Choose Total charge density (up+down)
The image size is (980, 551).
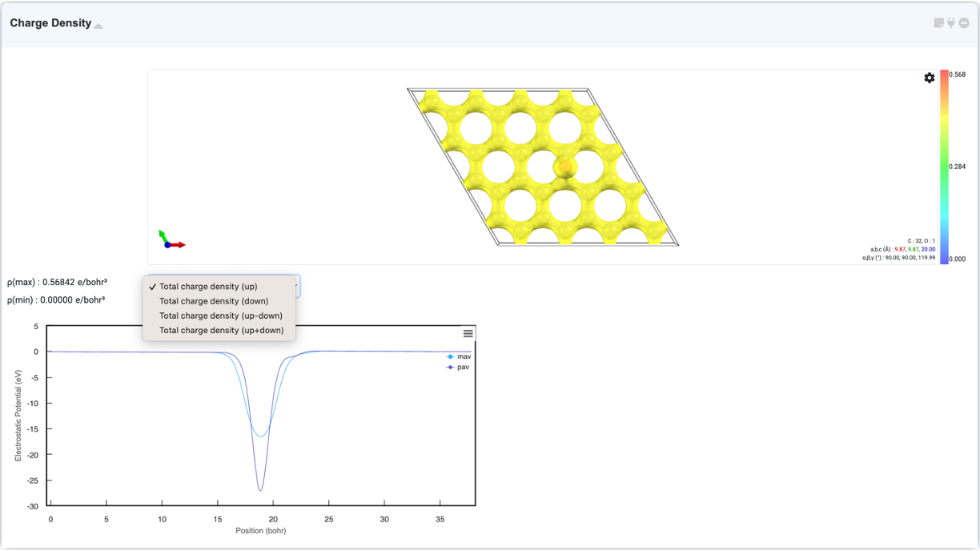[221, 330]
